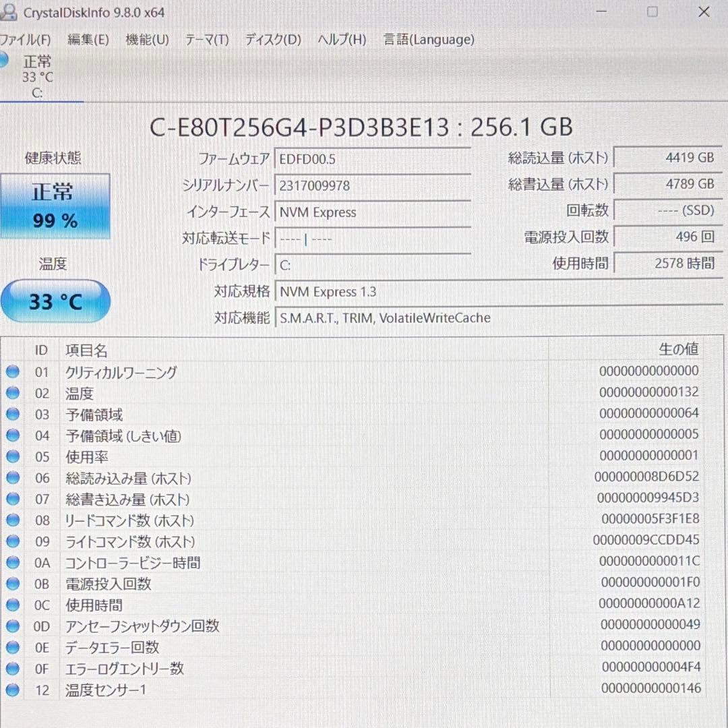The height and width of the screenshot is (728, 728).
Task: Click the status dot for row 0B 電源投入回数
Action: (x=13, y=583)
